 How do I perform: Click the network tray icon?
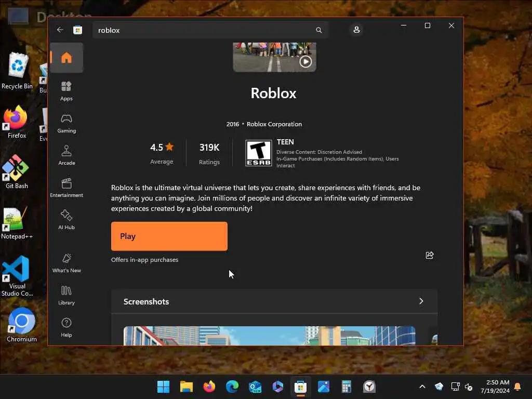tap(455, 387)
